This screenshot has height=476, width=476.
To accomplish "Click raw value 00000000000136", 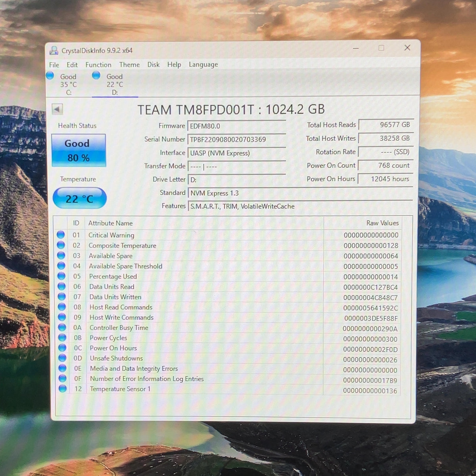I will pos(370,391).
